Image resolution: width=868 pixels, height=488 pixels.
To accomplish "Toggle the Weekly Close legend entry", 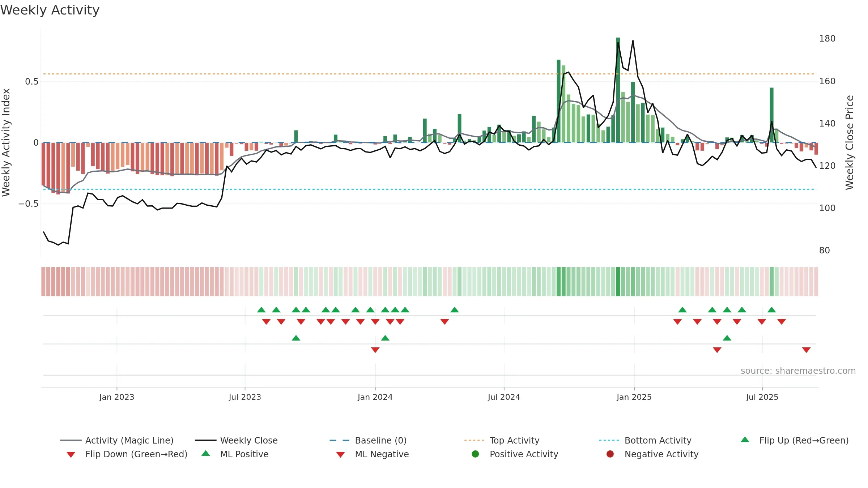I will 236,440.
